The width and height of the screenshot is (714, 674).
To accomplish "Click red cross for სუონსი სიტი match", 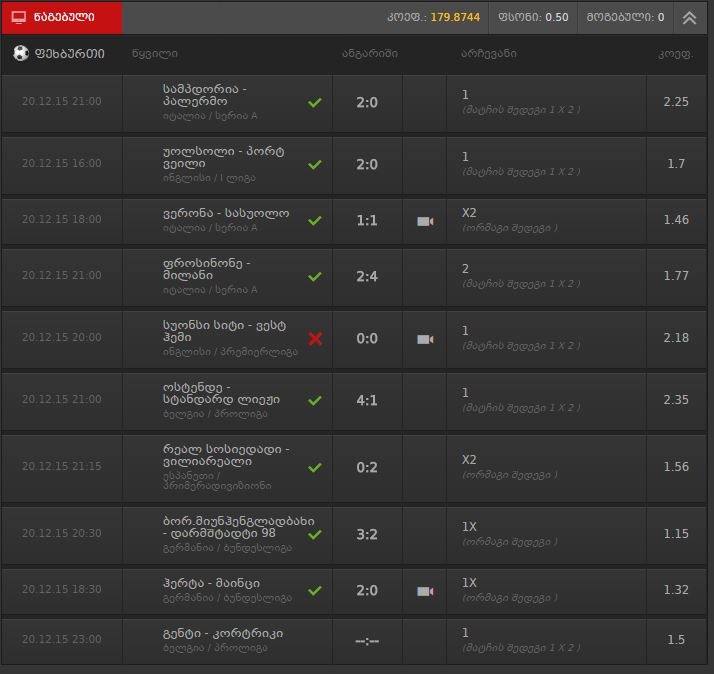I will (x=315, y=338).
